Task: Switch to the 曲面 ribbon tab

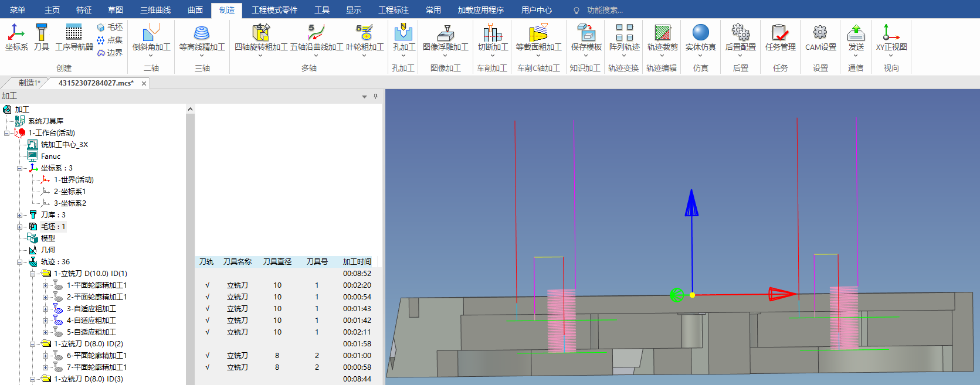Action: point(195,10)
